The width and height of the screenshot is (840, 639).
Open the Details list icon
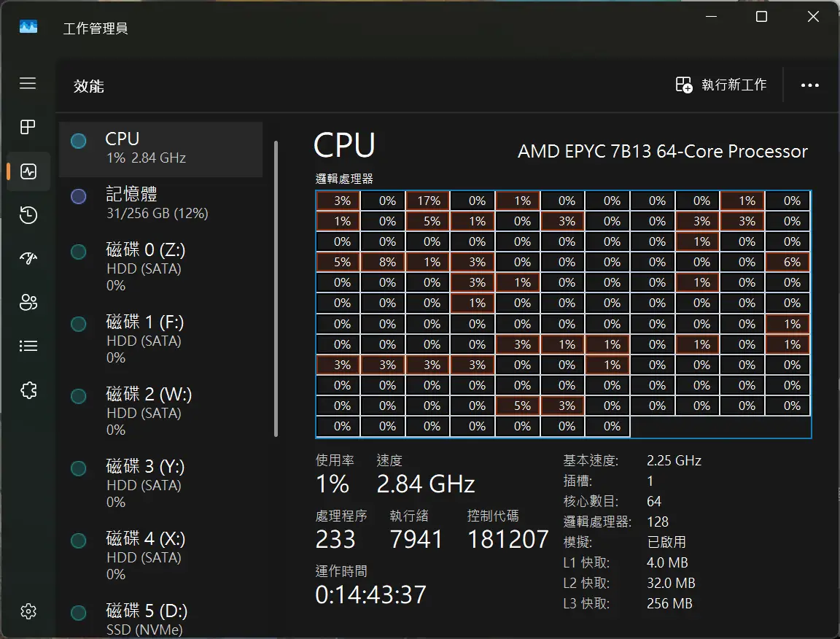pyautogui.click(x=28, y=346)
